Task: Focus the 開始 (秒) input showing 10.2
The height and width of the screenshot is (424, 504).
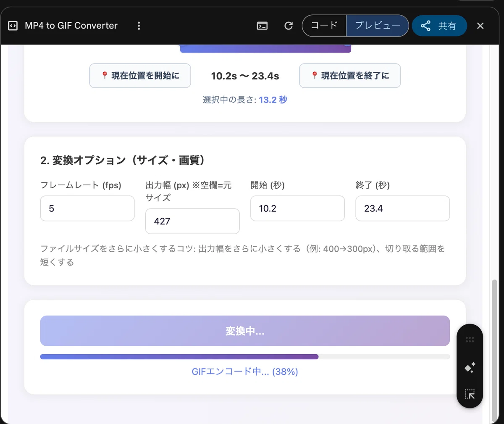Action: [297, 208]
